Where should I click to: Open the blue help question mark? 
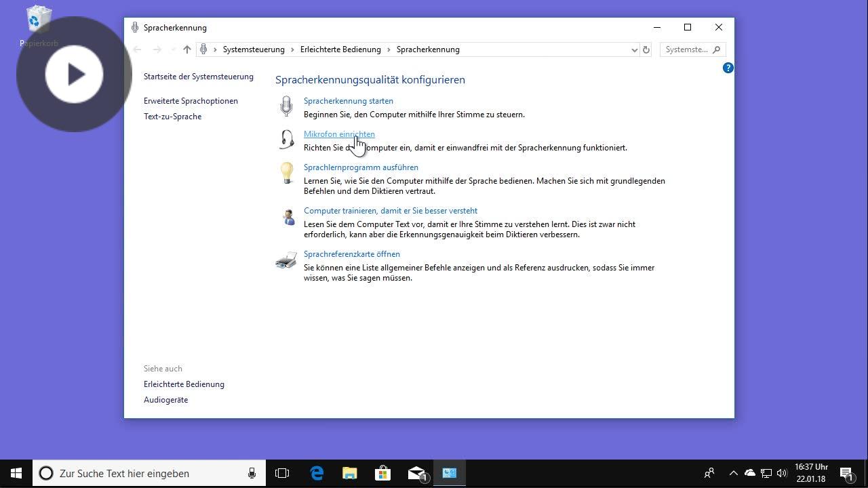click(728, 68)
